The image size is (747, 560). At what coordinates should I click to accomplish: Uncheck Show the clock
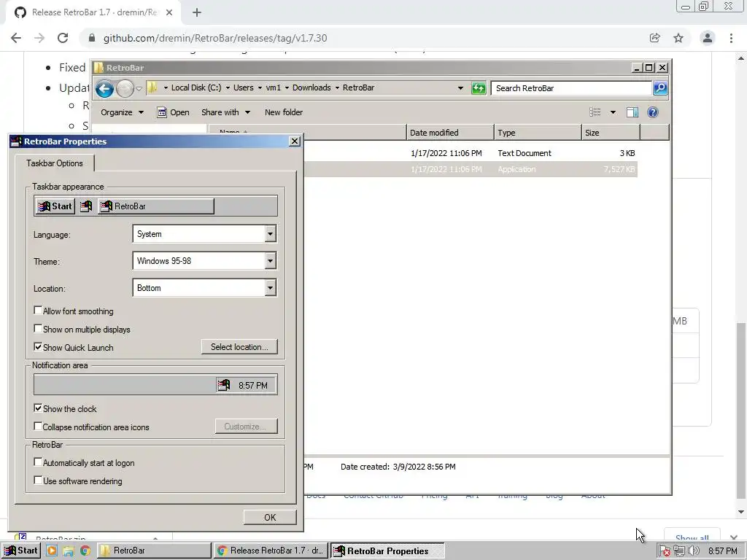pos(38,408)
